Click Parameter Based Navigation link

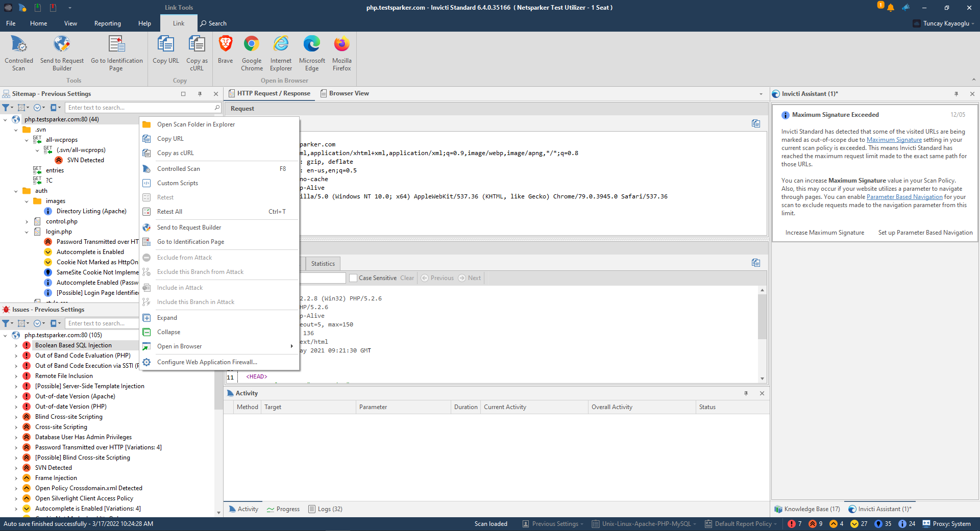[x=904, y=197]
